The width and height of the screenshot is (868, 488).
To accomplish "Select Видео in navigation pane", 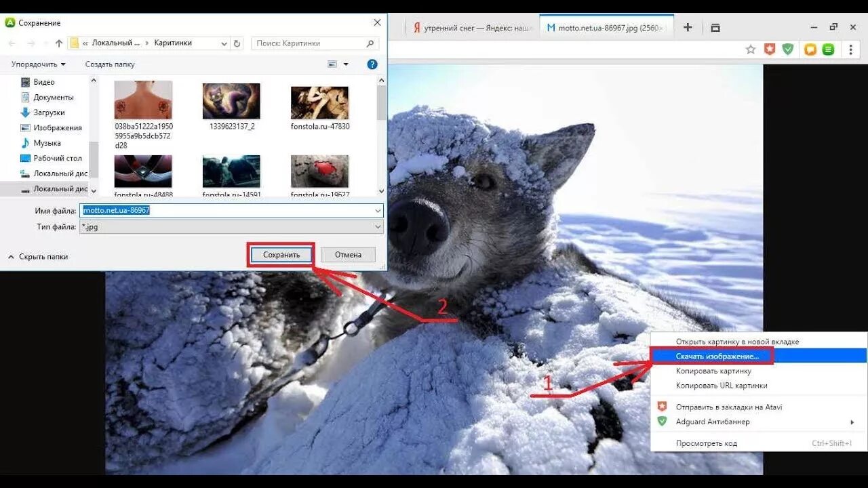I will pos(44,82).
